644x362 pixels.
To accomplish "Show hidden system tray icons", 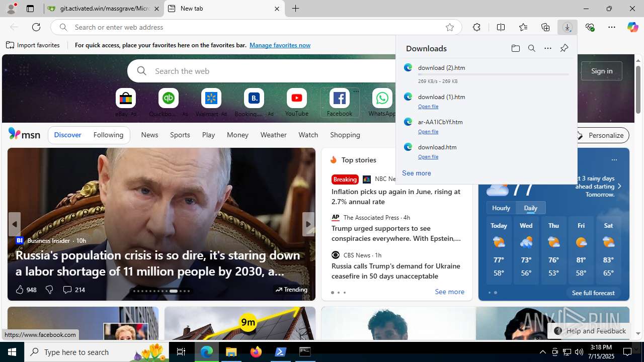I will [x=542, y=352].
